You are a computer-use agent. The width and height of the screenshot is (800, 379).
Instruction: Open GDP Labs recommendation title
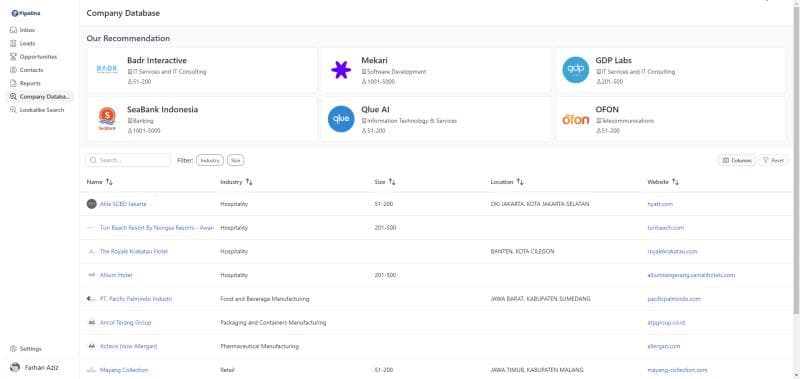(x=613, y=60)
